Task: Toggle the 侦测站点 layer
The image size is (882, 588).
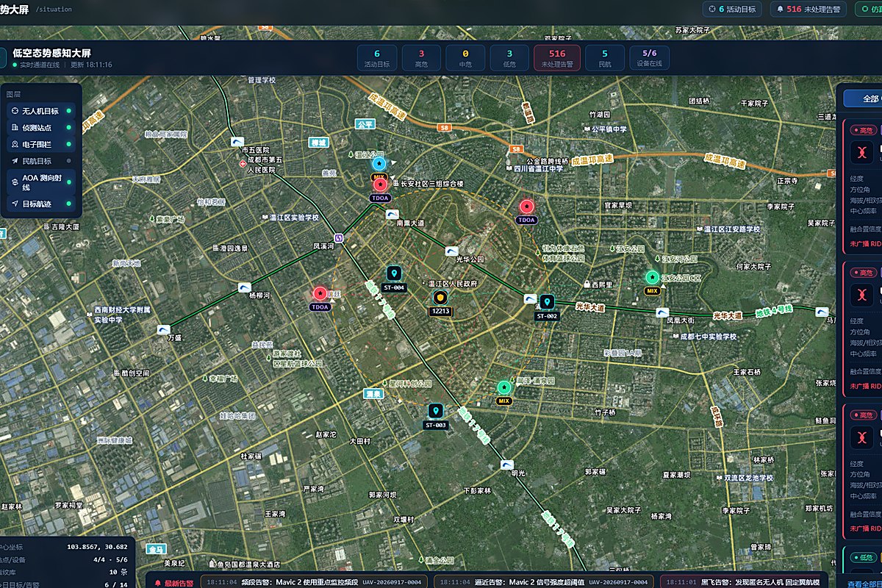Action: [x=41, y=128]
